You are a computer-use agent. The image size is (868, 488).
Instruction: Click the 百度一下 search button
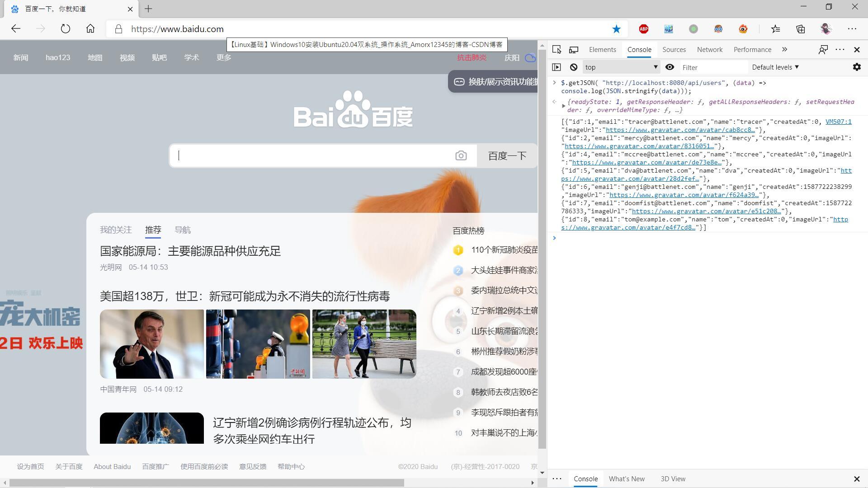coord(507,156)
